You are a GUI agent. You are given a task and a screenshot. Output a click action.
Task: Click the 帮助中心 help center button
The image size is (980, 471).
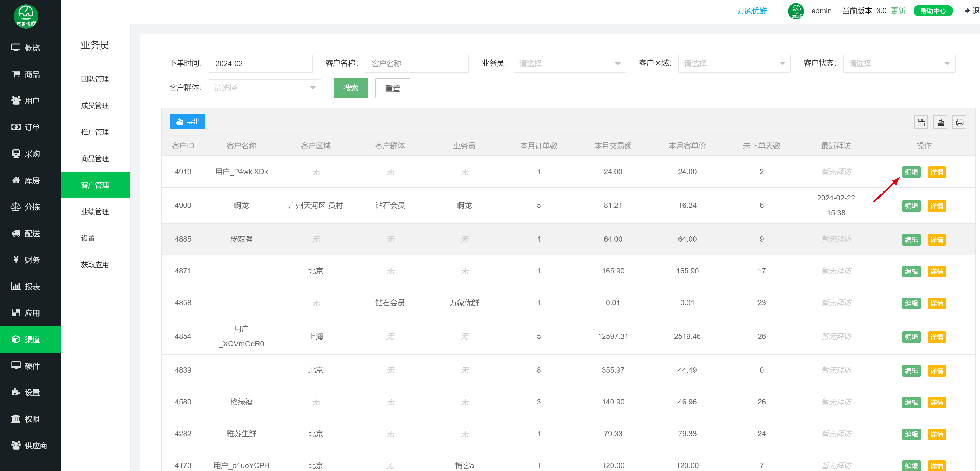(933, 11)
